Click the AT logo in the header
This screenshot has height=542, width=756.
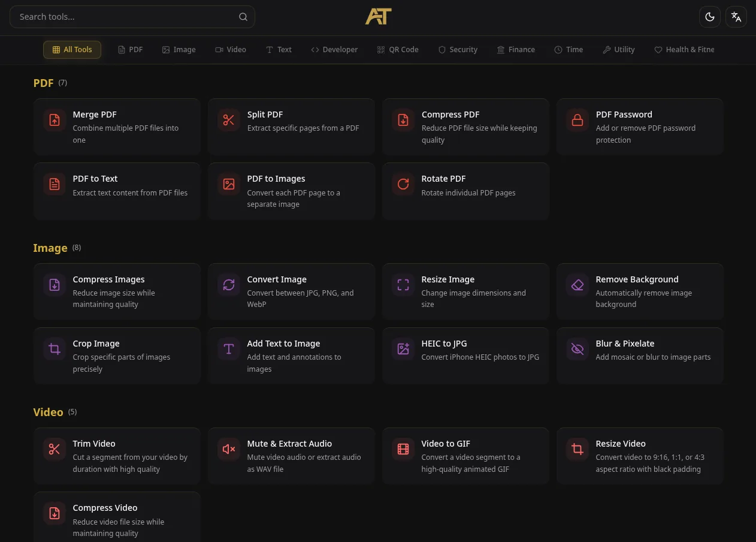tap(378, 17)
